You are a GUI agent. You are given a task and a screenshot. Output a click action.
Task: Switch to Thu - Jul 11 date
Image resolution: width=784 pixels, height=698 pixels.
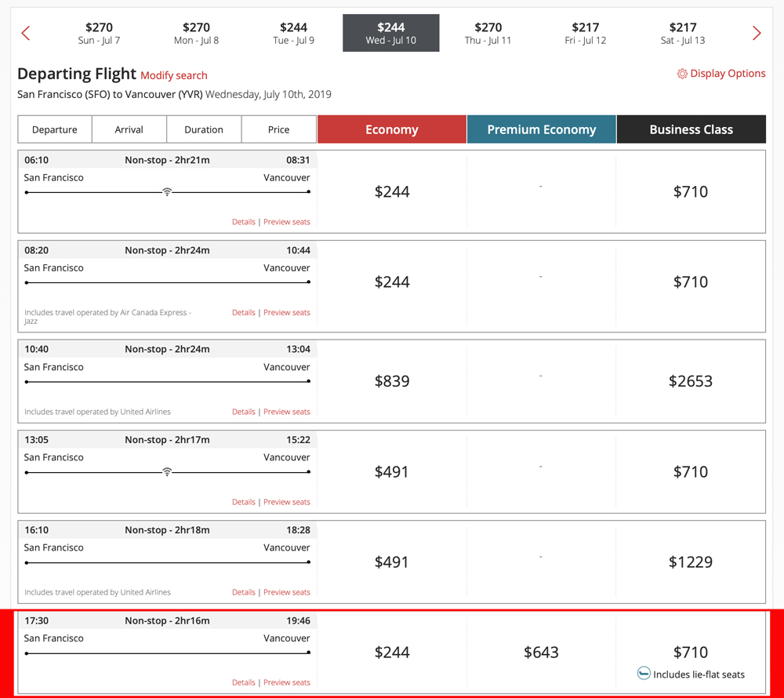(x=488, y=33)
